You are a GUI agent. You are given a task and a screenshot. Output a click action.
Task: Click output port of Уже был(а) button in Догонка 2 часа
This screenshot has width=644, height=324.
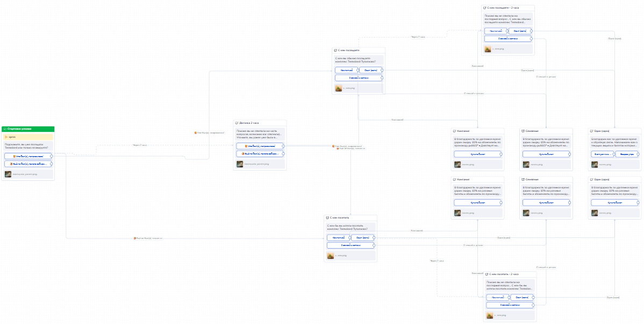283,146
